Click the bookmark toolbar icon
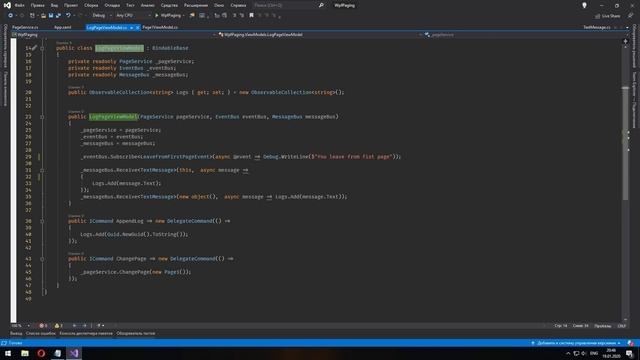Viewport: 640px width, 360px height. (251, 16)
